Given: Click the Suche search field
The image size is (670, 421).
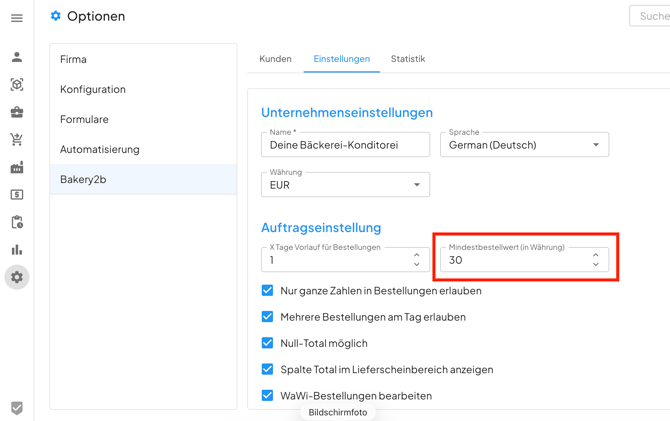Looking at the screenshot, I should pyautogui.click(x=649, y=16).
